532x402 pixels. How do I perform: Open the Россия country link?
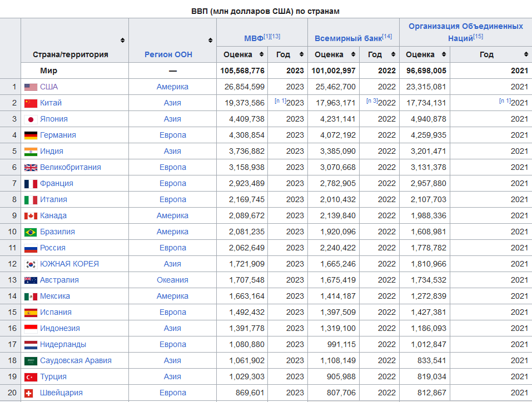click(53, 248)
